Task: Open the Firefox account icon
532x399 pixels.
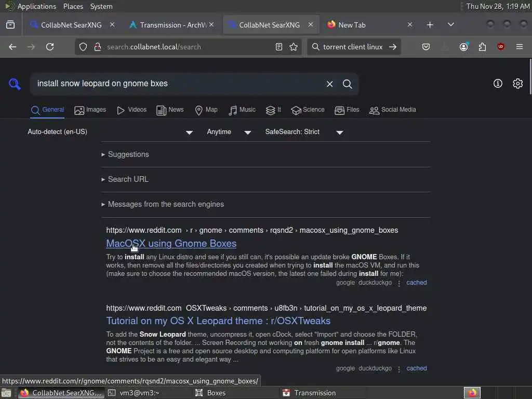Action: [464, 47]
